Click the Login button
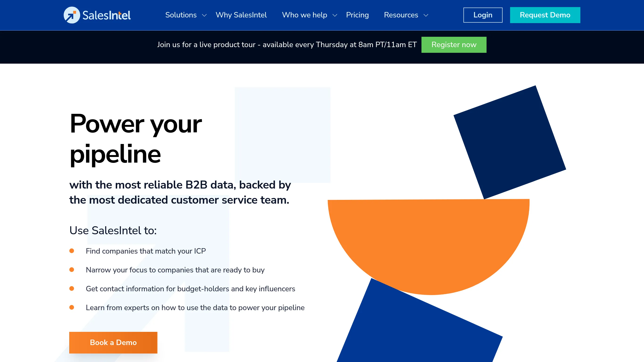644x362 pixels. (483, 15)
